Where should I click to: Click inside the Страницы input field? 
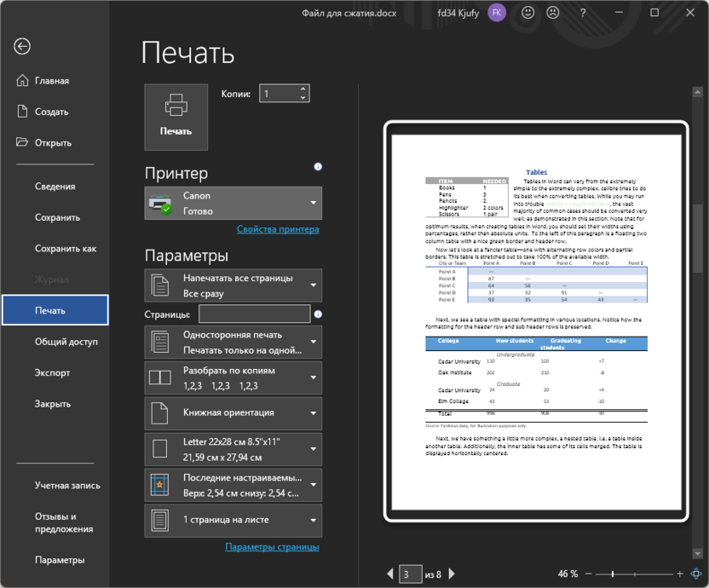tap(256, 314)
